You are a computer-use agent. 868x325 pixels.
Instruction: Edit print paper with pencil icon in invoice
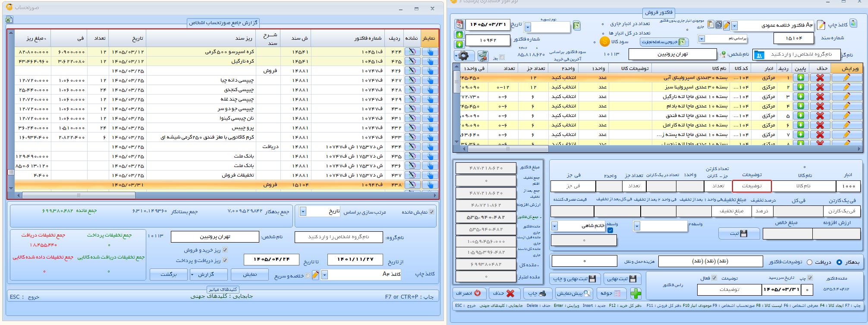726,25
